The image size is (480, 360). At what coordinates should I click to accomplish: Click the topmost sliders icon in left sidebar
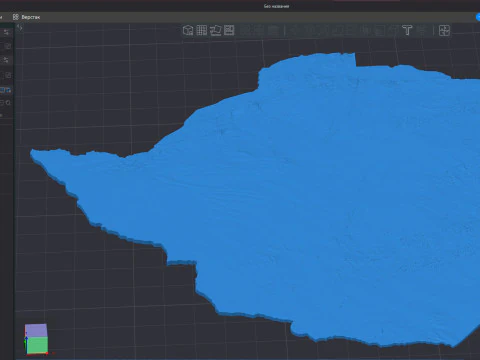pyautogui.click(x=6, y=32)
